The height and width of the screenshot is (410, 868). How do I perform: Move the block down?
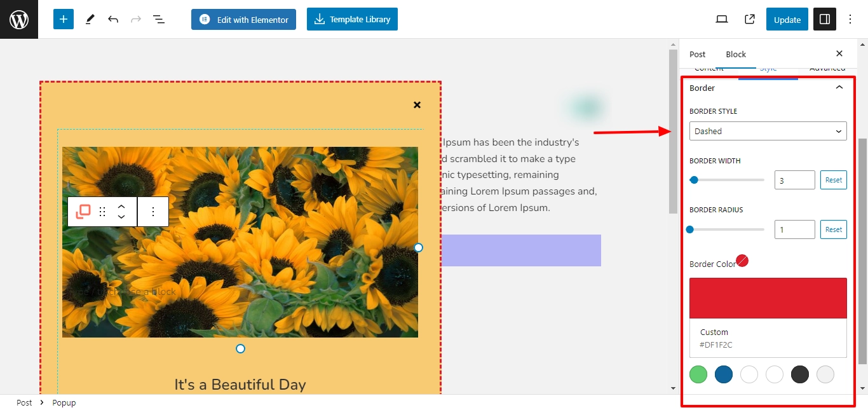pos(121,217)
